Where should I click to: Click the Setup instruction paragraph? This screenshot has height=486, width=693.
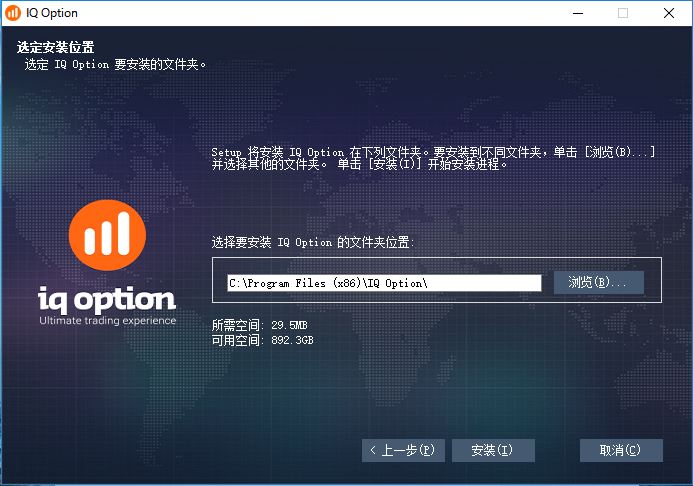(x=433, y=158)
